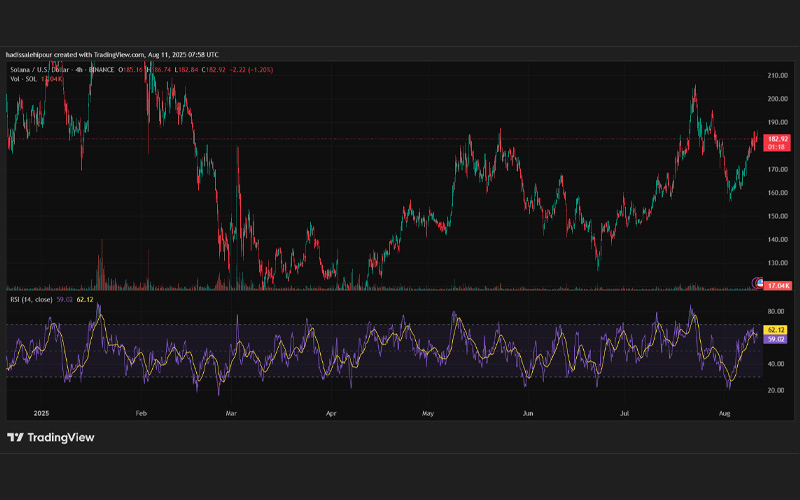Click the Jul label on the time axis
800x500 pixels.
coord(624,413)
